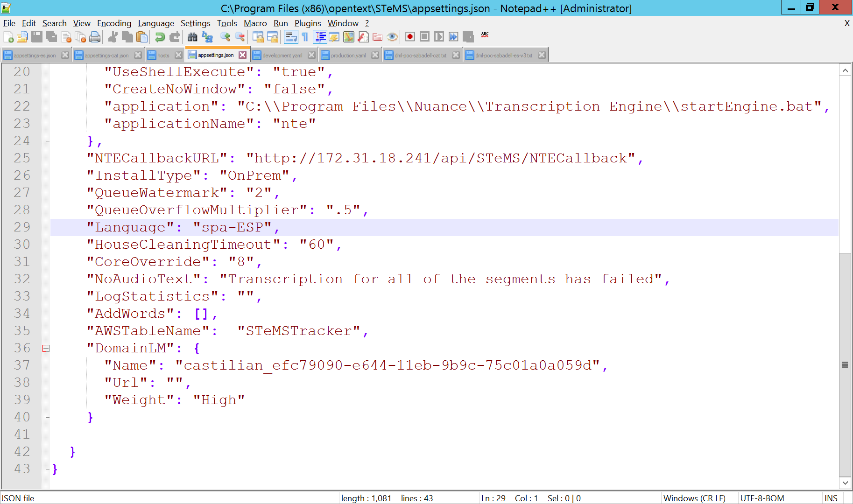
Task: Toggle show all characters display
Action: tap(305, 37)
